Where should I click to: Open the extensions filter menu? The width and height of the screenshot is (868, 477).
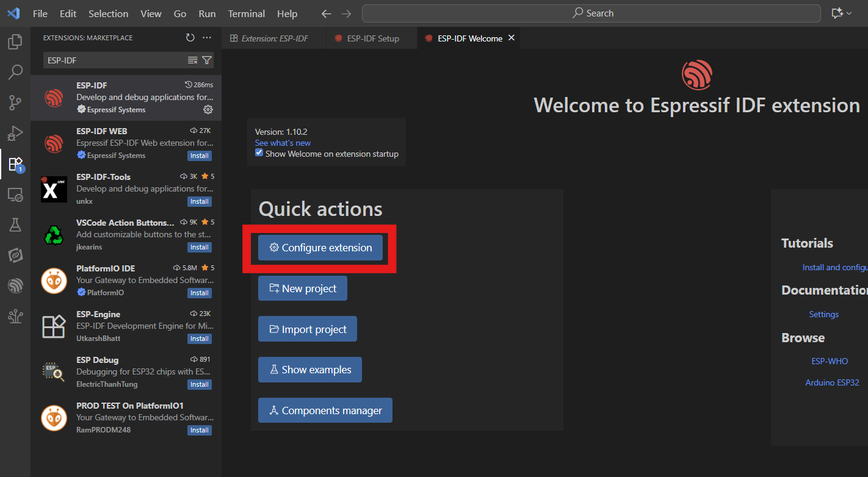(207, 60)
